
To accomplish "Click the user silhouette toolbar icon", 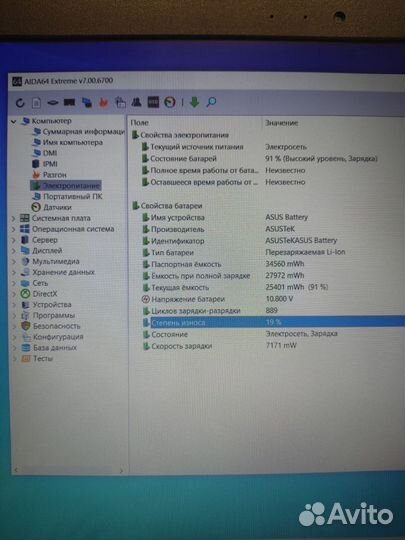I will 136,102.
